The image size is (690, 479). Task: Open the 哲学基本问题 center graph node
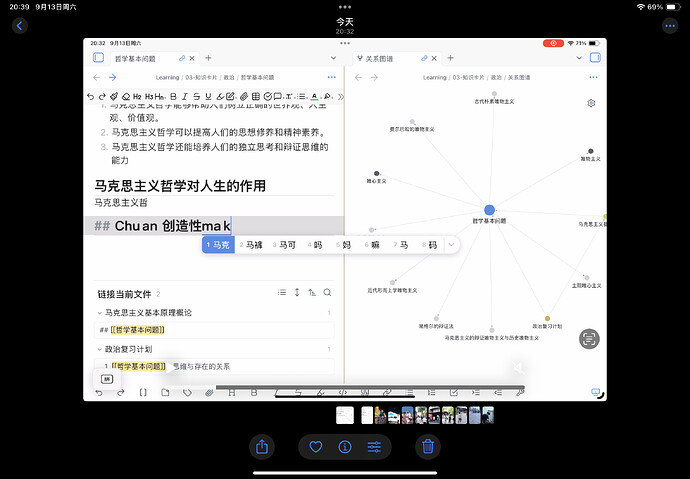tap(489, 210)
